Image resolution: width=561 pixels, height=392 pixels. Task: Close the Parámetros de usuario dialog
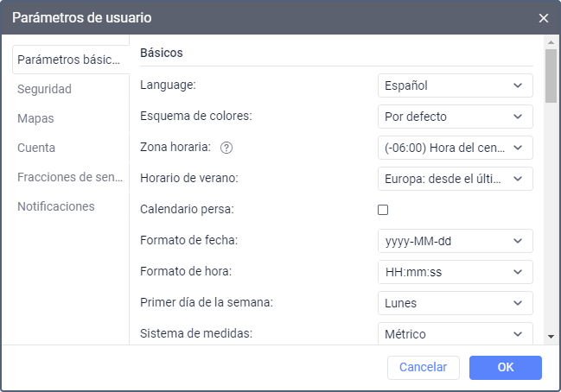(x=544, y=18)
